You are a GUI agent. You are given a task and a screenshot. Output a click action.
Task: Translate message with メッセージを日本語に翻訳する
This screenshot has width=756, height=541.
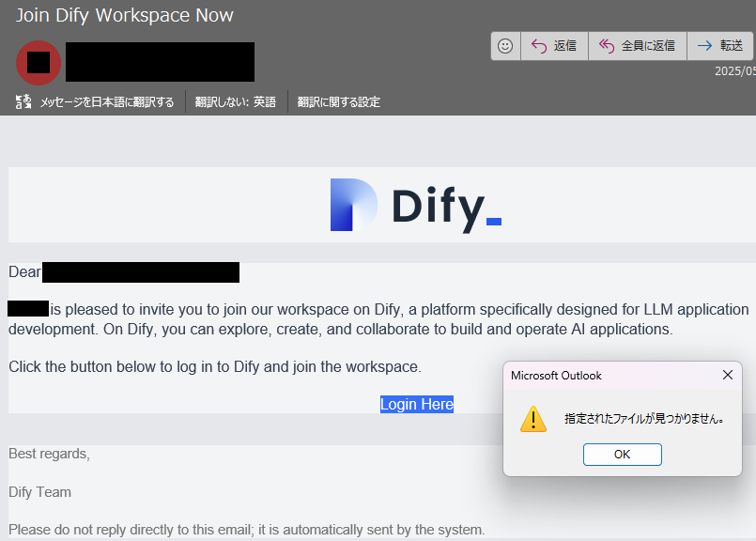click(106, 102)
